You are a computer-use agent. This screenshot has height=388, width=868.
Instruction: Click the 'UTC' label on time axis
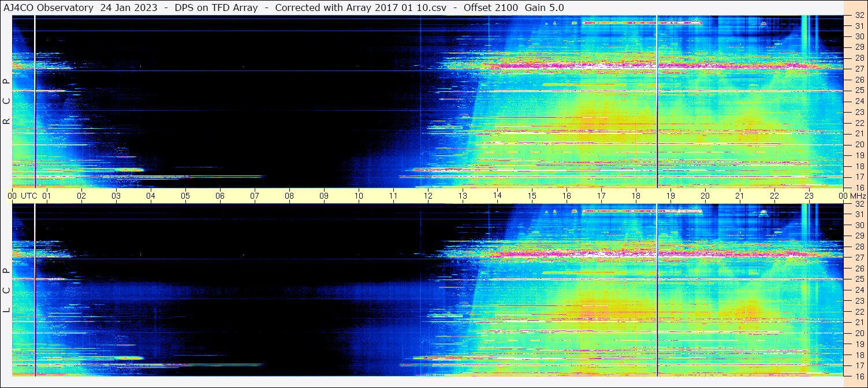29,196
